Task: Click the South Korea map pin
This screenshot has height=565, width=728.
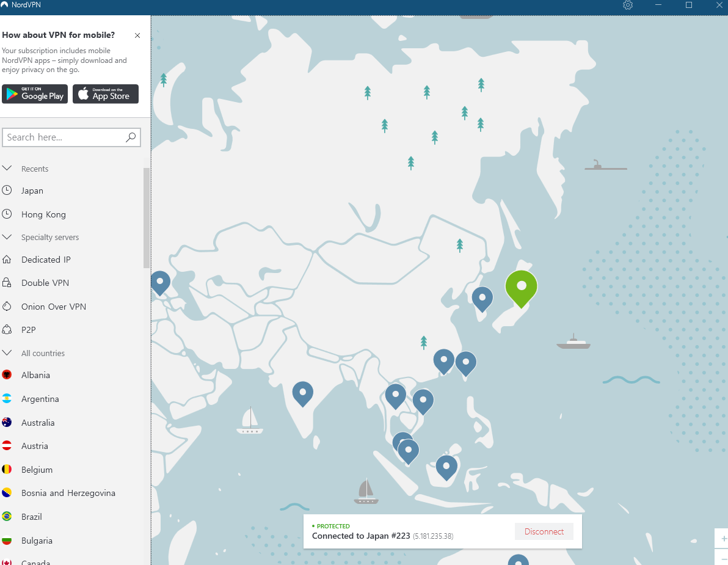Action: pos(482,299)
